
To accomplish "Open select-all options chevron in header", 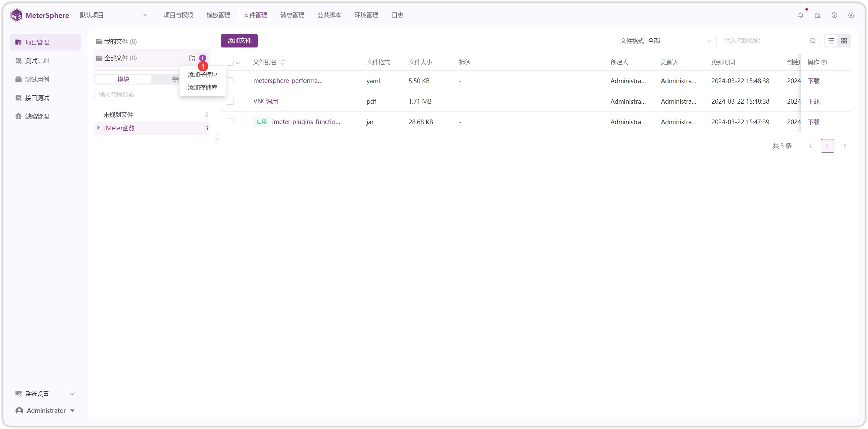I will point(238,63).
